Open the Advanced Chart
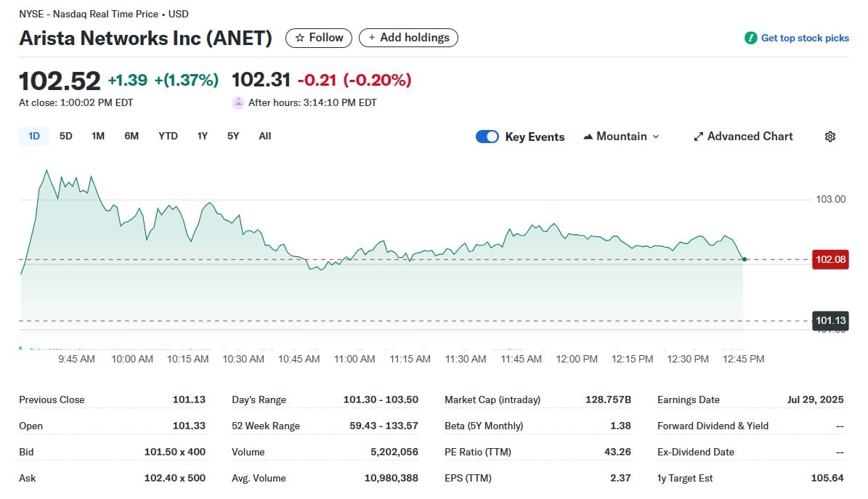 pos(744,137)
